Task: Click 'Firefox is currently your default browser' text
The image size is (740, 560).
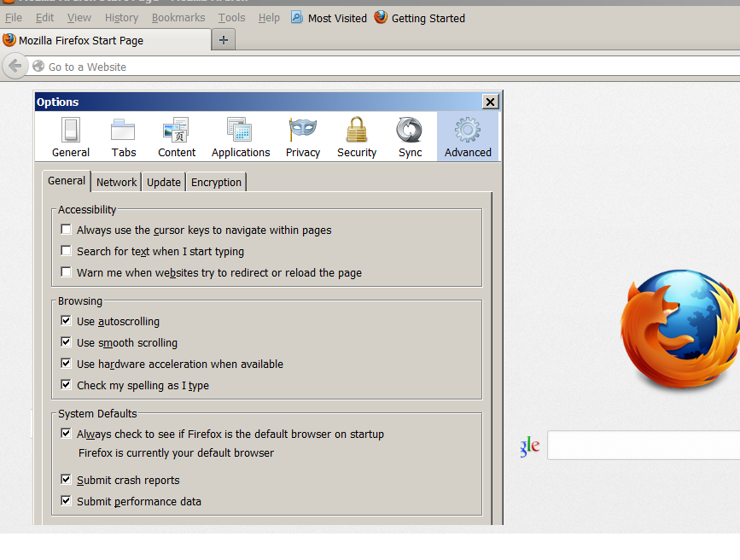Action: (176, 452)
